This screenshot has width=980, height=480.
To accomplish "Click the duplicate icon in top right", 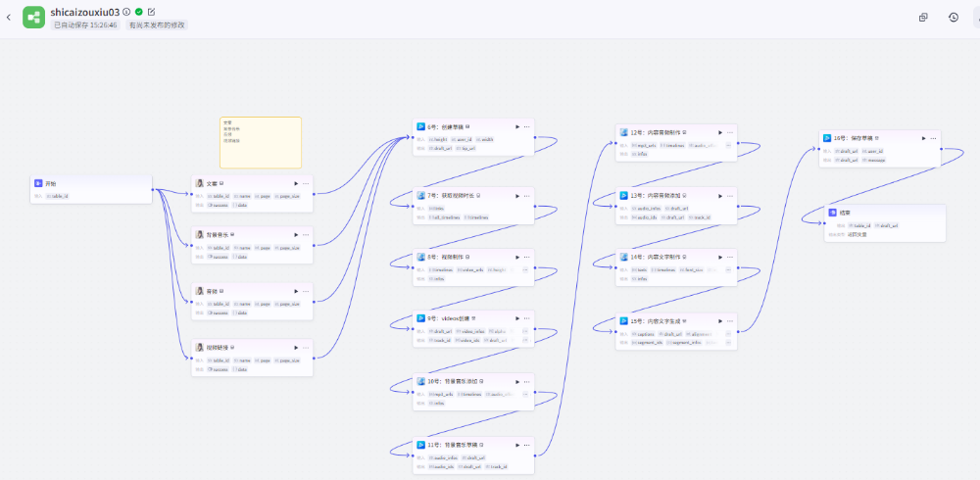I will 923,18.
